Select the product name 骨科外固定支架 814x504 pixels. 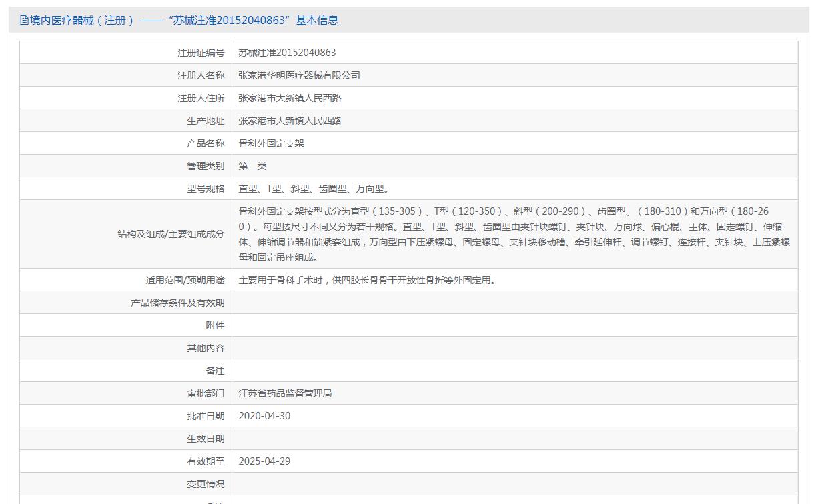click(271, 143)
